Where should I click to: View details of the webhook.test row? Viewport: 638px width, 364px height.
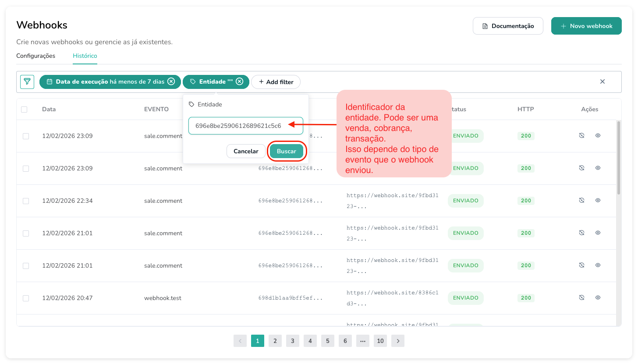[598, 298]
